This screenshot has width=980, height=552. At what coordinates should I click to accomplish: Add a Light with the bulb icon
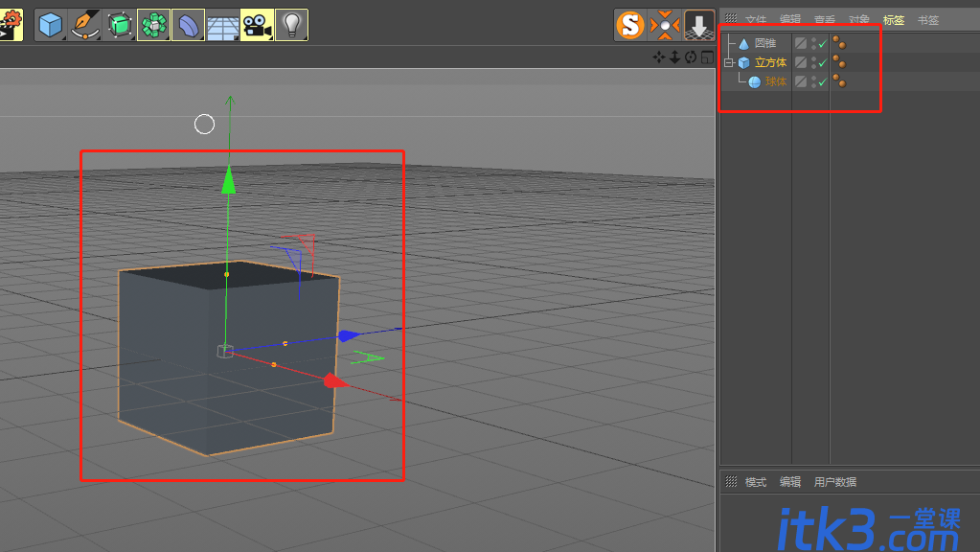[291, 25]
